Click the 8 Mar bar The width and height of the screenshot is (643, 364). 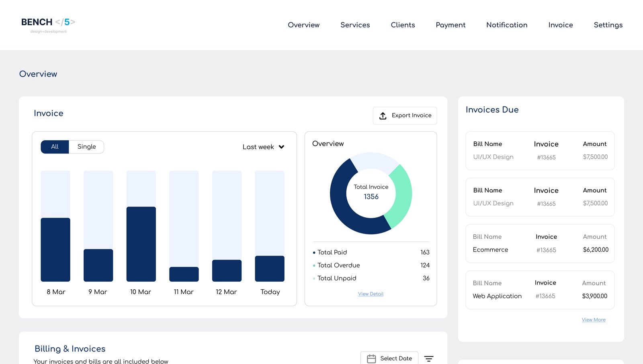(x=55, y=249)
